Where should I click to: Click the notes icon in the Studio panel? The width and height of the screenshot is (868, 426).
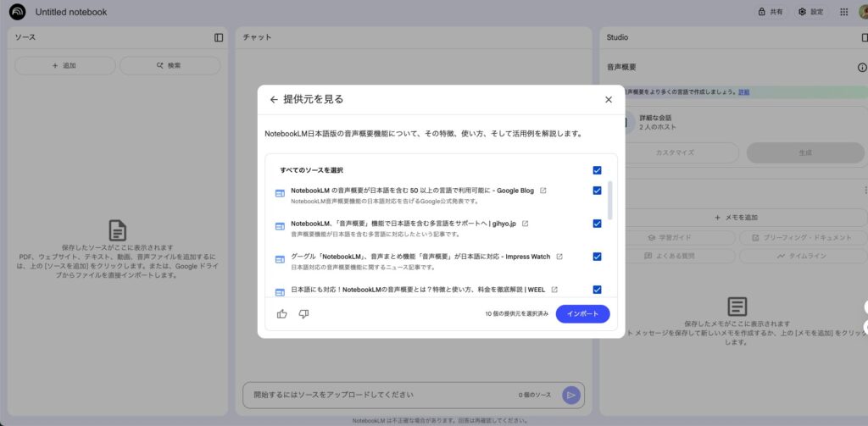point(737,307)
